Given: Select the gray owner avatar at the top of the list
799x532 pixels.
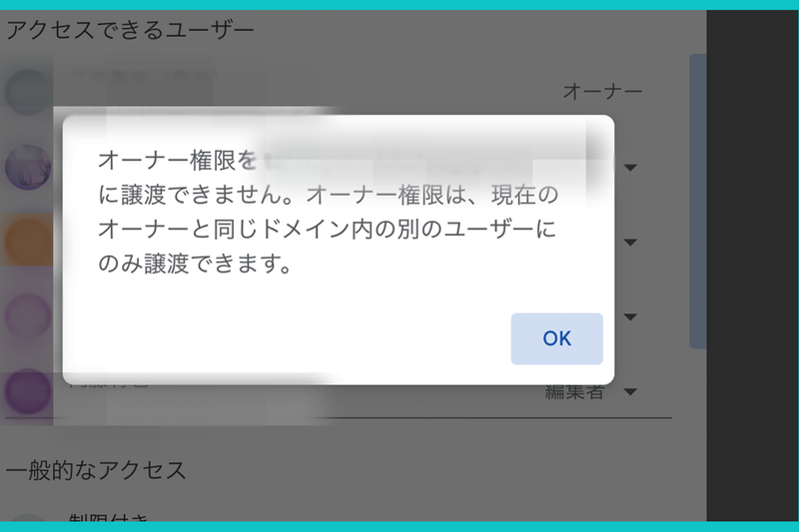Looking at the screenshot, I should 28,92.
